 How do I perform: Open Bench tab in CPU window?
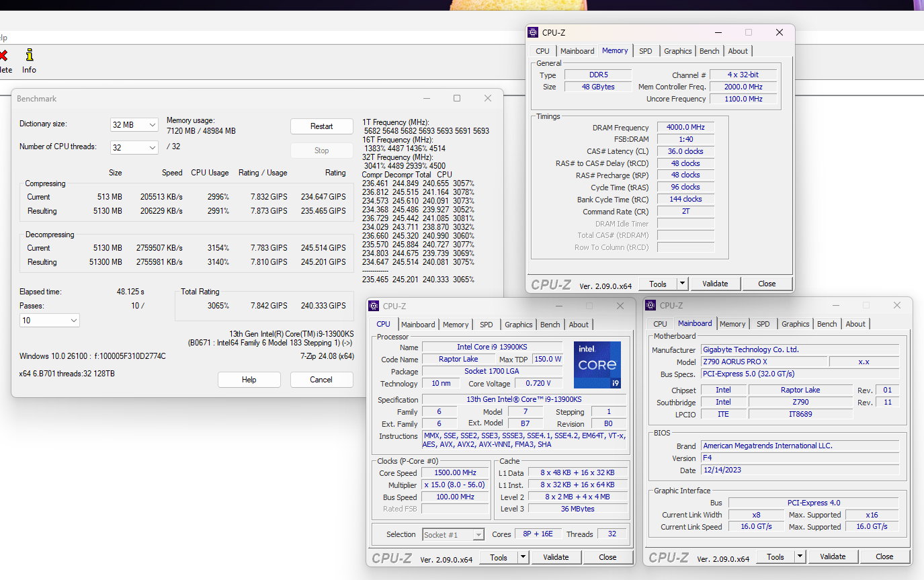(550, 325)
